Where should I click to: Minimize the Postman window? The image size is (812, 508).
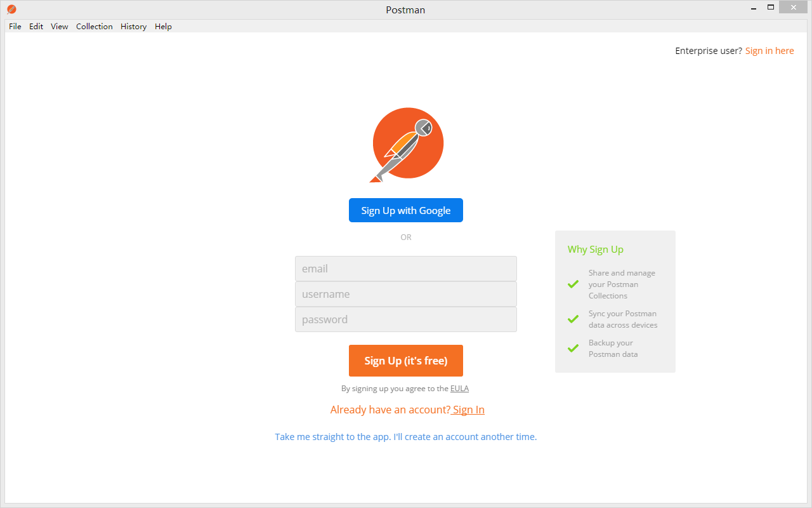(753, 8)
